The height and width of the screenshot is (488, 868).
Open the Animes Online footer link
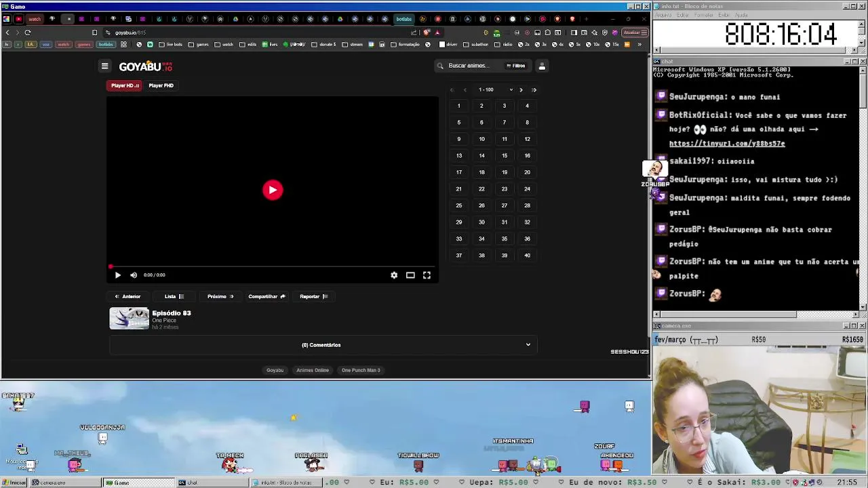[x=313, y=370]
